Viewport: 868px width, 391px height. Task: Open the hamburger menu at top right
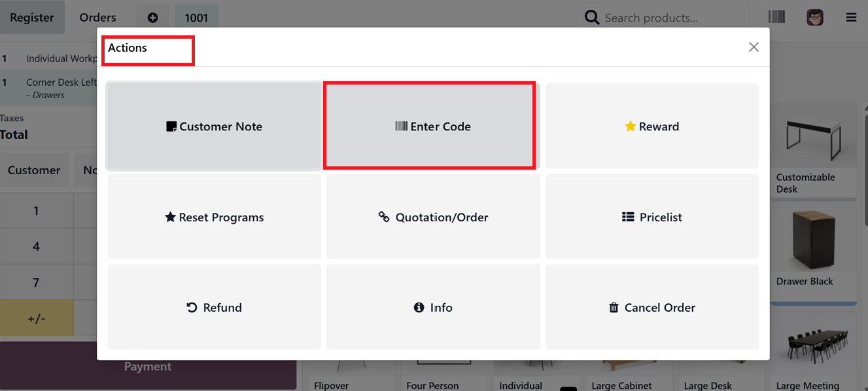click(x=851, y=17)
